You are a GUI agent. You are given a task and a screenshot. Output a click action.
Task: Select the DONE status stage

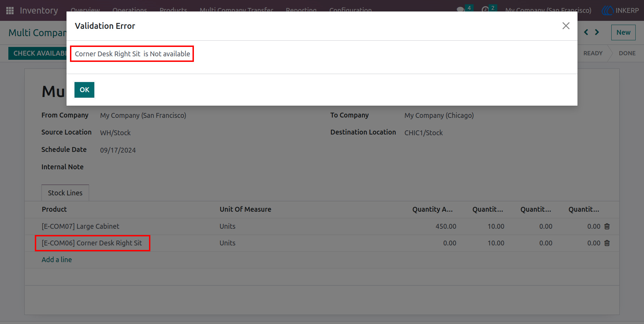point(627,53)
